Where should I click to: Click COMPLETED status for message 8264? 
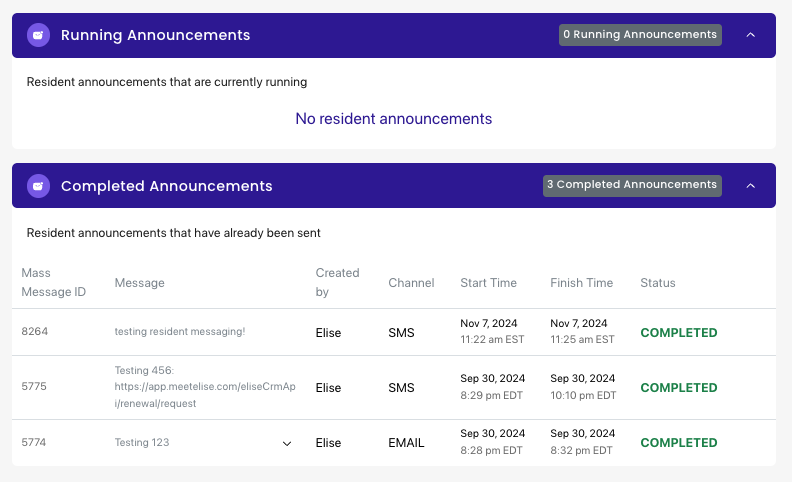pyautogui.click(x=679, y=333)
